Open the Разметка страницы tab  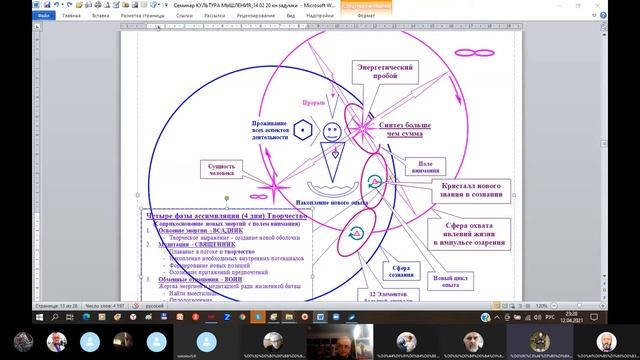coord(142,16)
